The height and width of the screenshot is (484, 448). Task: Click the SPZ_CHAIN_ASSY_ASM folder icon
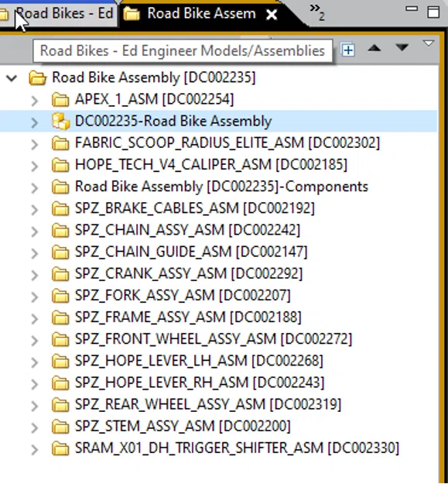point(60,230)
